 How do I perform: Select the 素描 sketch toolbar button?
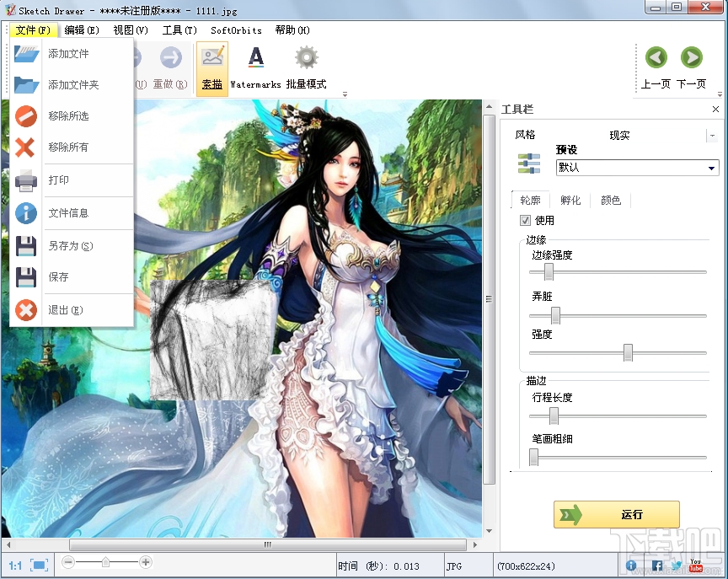point(212,69)
